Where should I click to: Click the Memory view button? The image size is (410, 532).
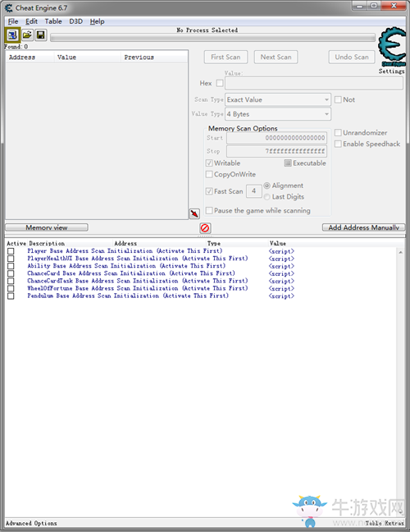click(47, 227)
